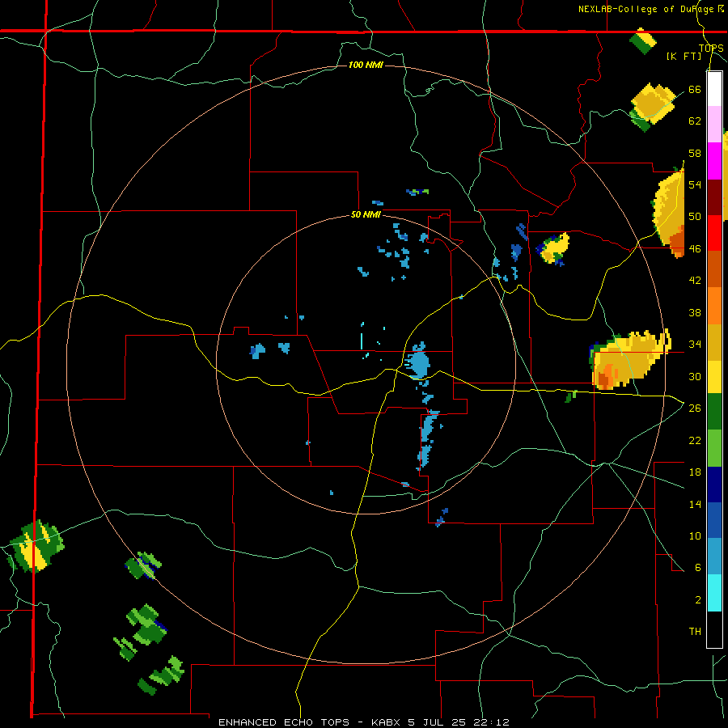Select the light pink legend swatch
728x728 pixels.
714,125
